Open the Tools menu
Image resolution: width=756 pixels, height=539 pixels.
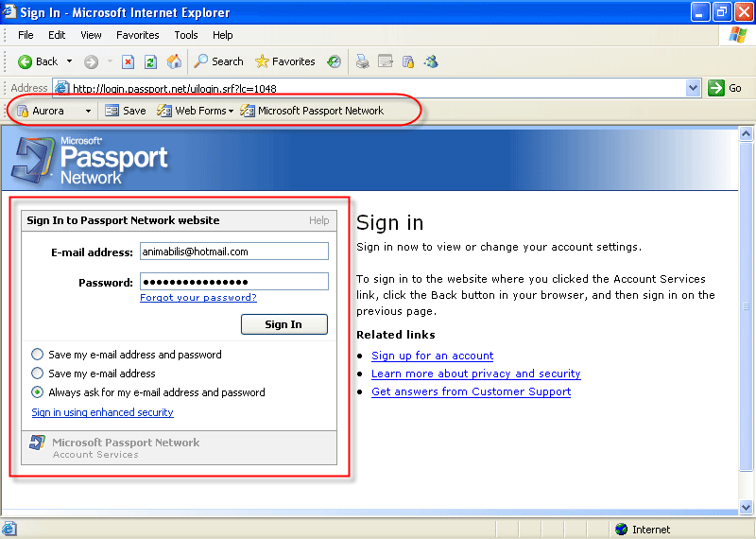[x=186, y=35]
